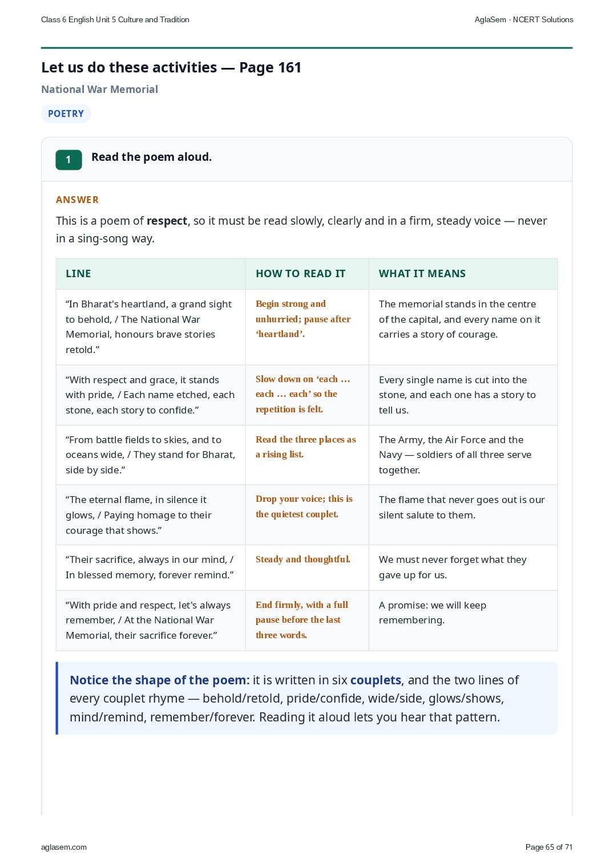Click the 'Steady and thoughtful.' cell

303,559
